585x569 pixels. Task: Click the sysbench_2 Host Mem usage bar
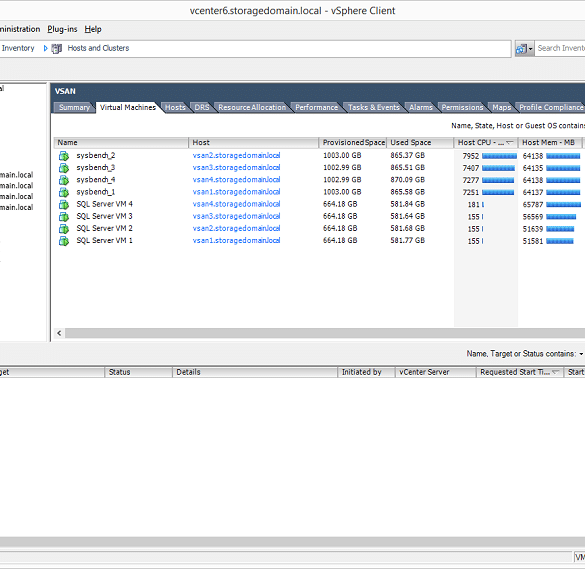click(563, 156)
